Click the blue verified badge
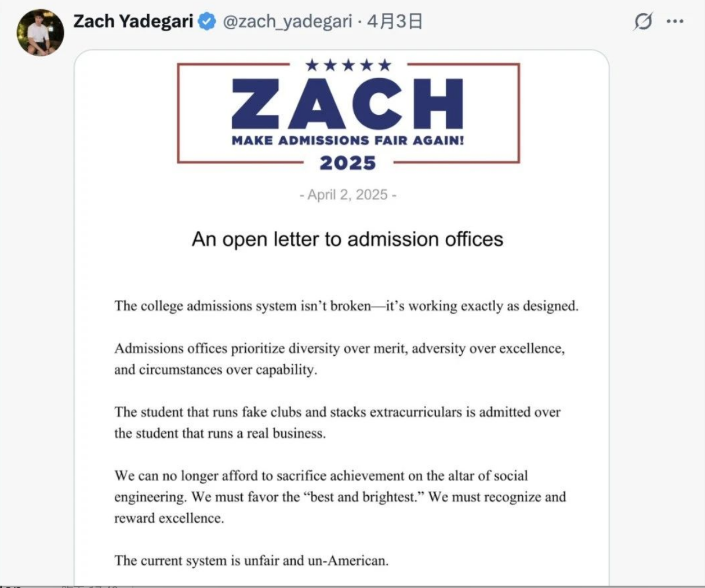Image resolution: width=705 pixels, height=588 pixels. [206, 22]
